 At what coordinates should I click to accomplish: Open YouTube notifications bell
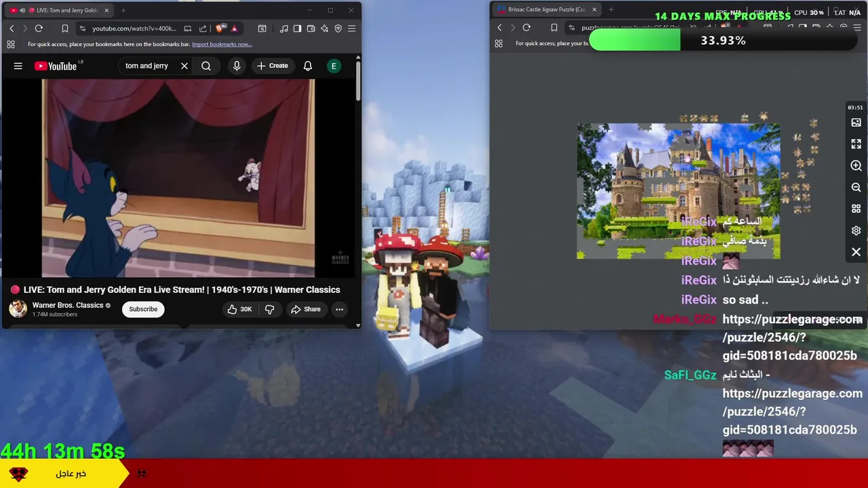pyautogui.click(x=308, y=66)
